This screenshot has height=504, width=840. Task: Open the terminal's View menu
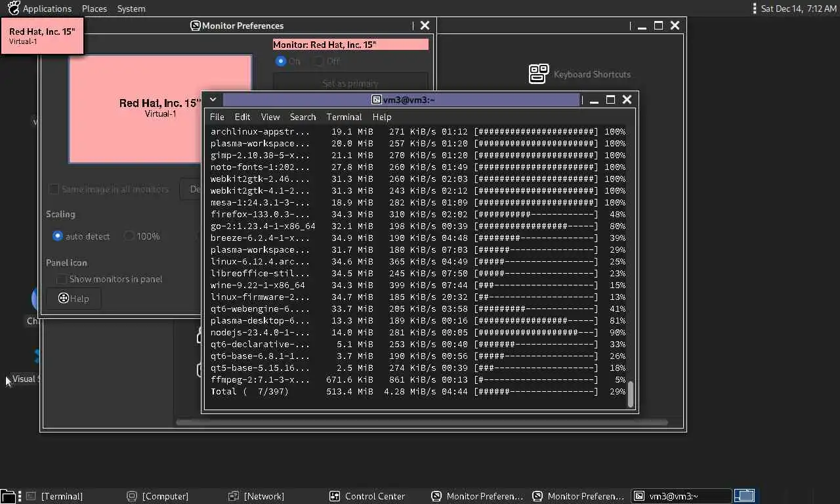click(270, 117)
